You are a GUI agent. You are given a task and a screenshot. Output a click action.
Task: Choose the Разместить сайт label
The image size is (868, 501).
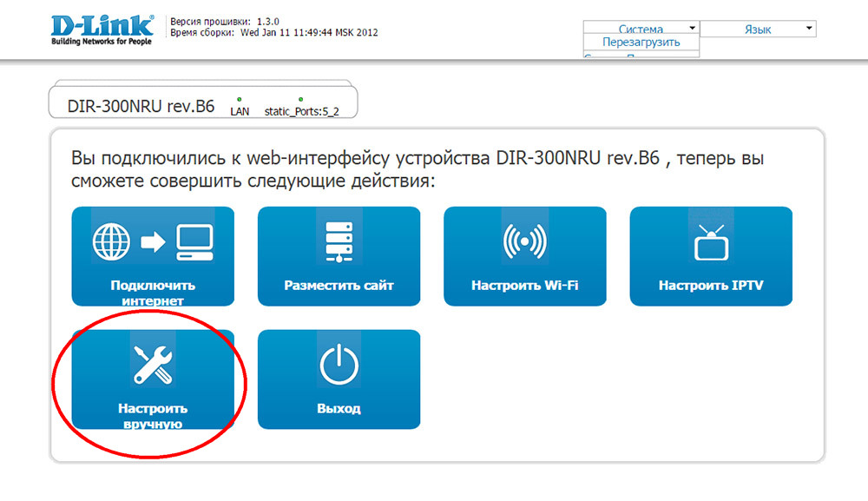point(339,285)
